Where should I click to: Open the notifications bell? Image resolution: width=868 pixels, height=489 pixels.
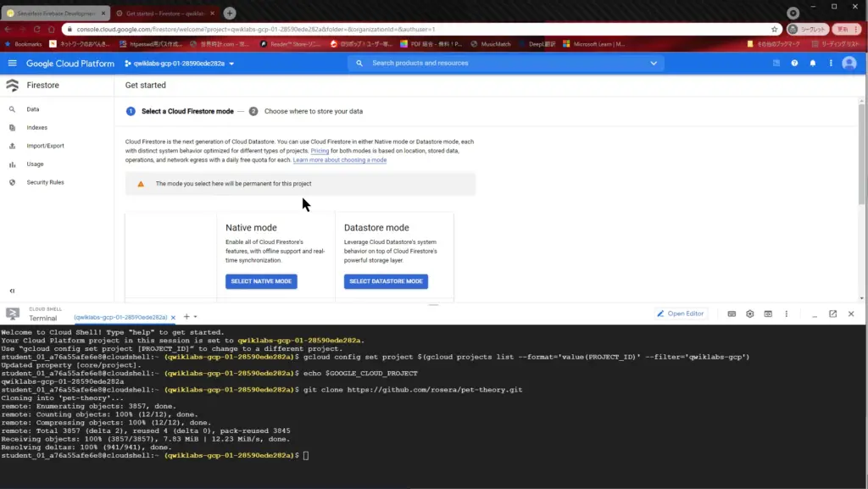coord(813,63)
